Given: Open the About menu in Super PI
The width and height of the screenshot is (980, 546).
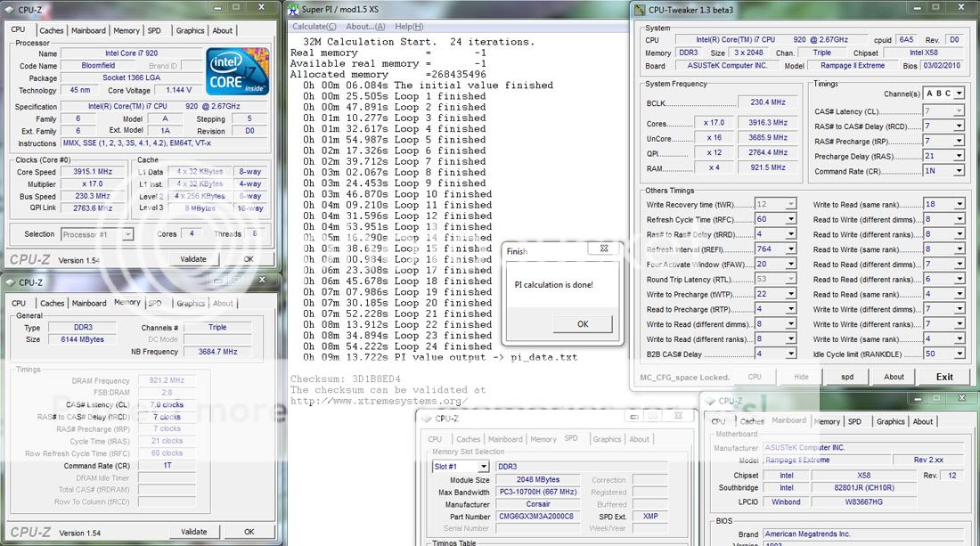Looking at the screenshot, I should click(x=365, y=26).
